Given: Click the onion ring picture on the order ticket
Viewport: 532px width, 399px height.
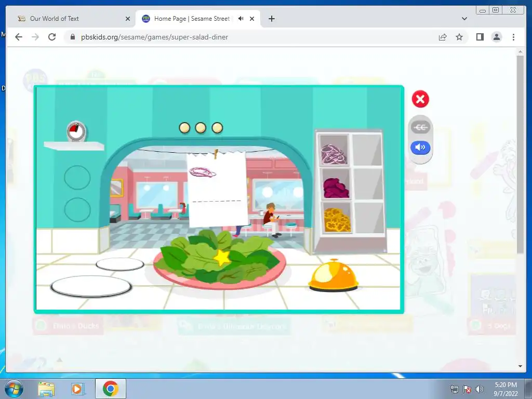Looking at the screenshot, I should [202, 172].
